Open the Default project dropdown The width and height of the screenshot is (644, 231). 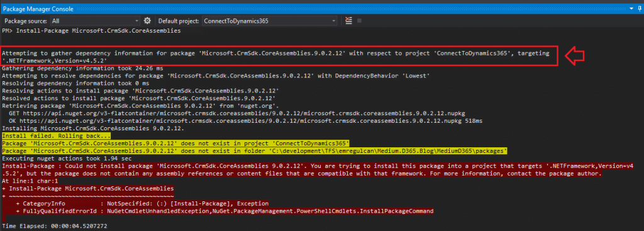point(269,21)
